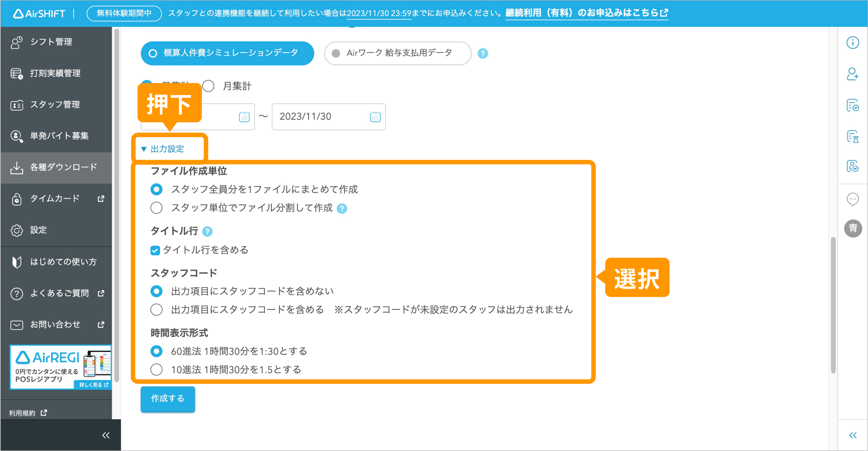Viewport: 868px width, 451px height.
Task: Click the AirREGI POSレジアプリ banner
Action: tap(61, 367)
